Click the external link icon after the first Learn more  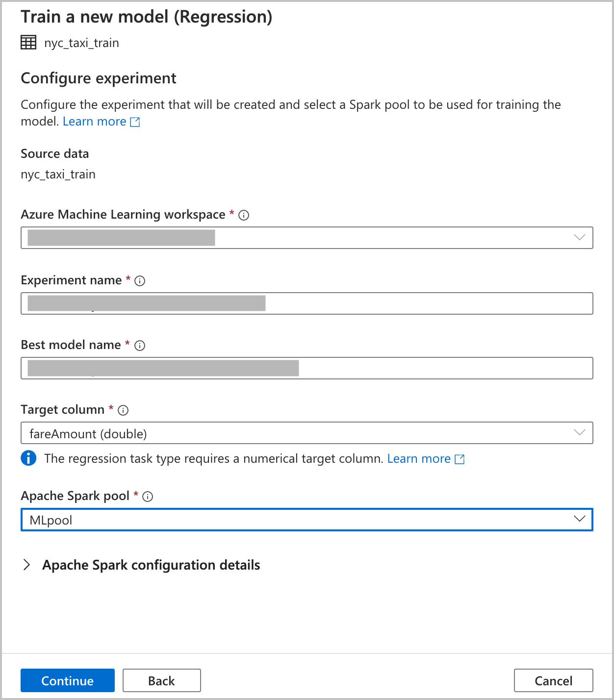click(134, 121)
